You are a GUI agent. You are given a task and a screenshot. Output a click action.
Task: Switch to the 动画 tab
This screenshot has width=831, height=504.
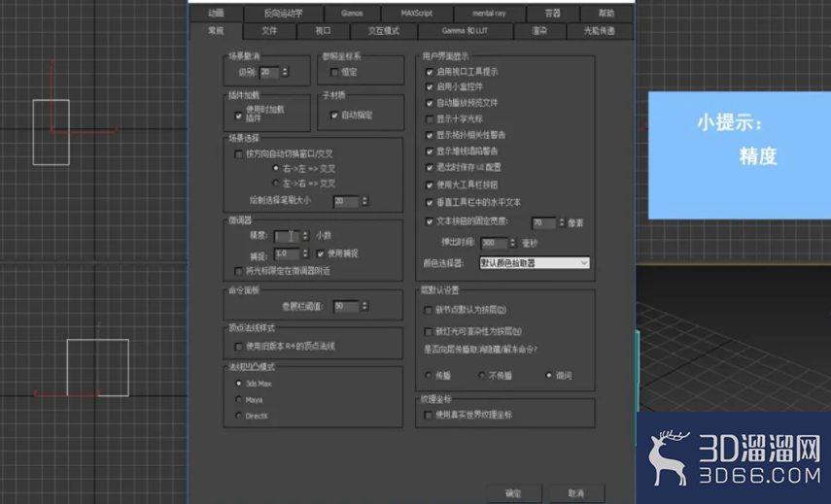click(x=216, y=14)
